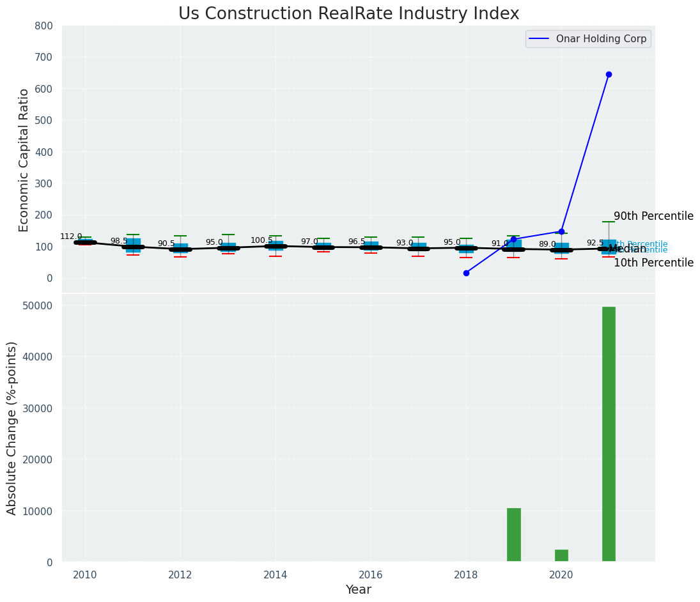Viewport: 700px width, 602px height.
Task: Select the 100.5 median value label
Action: 261,240
